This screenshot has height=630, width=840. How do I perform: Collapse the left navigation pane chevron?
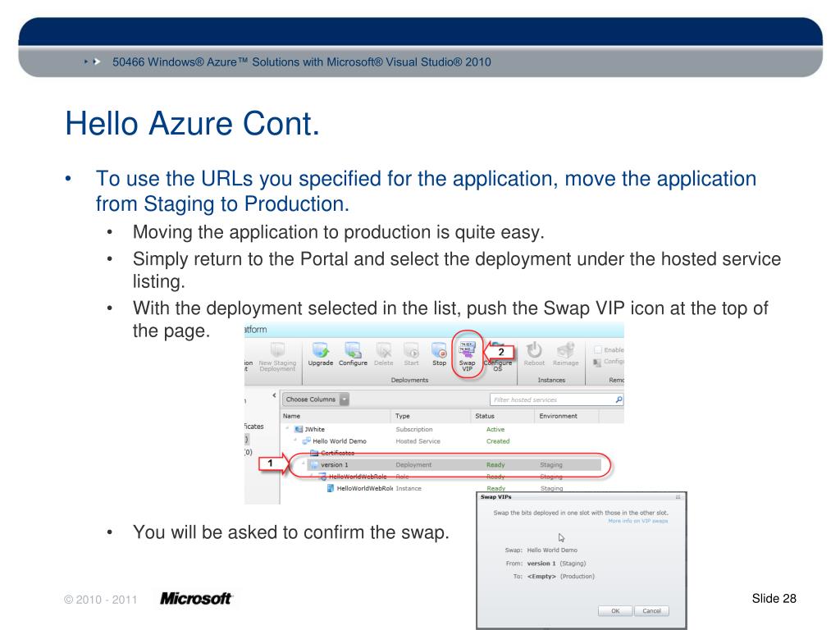click(274, 395)
